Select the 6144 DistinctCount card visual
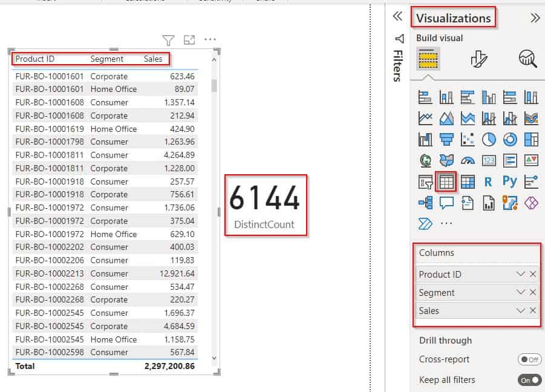Screen dimensions: 545x392 pos(266,205)
